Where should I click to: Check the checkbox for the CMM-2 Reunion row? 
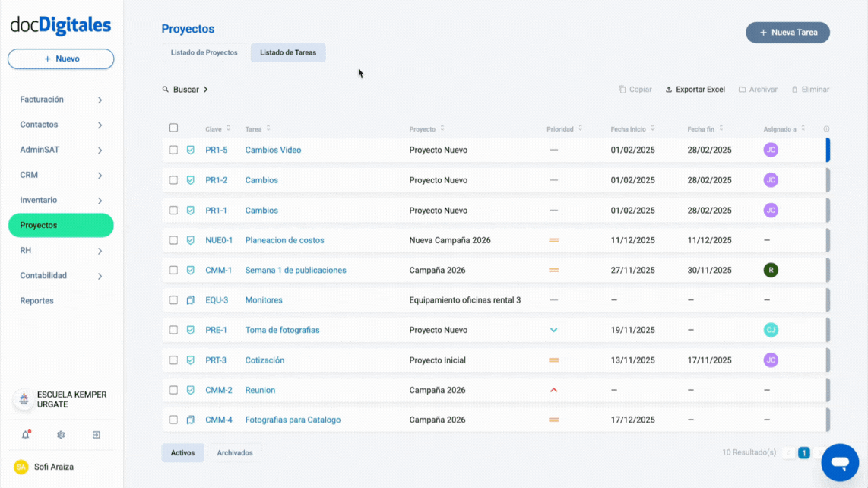(x=173, y=389)
